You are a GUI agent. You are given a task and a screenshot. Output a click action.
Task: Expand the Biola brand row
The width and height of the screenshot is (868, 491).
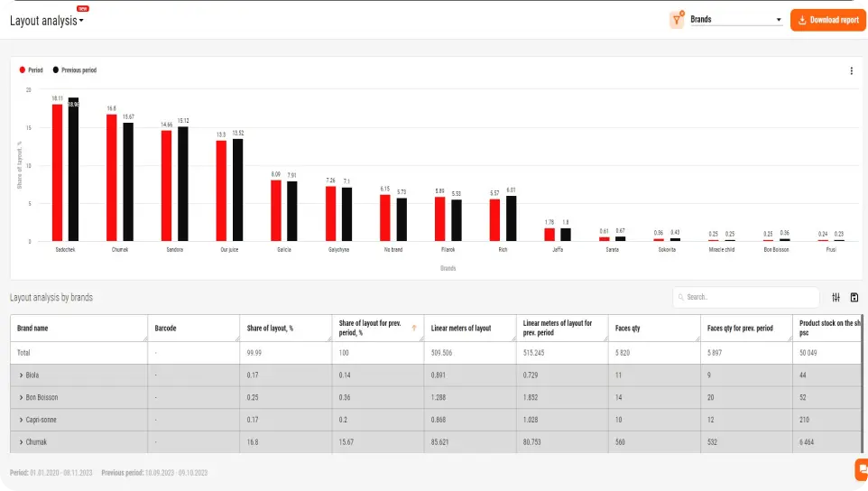[21, 375]
